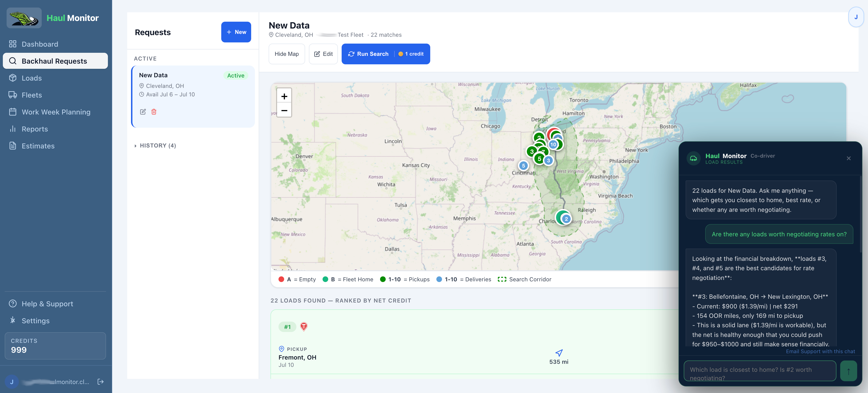
Task: Zoom in on the map
Action: click(x=284, y=96)
